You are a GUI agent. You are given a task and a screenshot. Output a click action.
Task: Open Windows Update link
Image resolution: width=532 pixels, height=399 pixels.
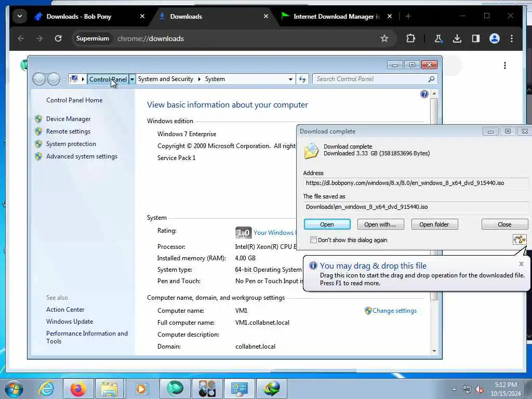70,321
